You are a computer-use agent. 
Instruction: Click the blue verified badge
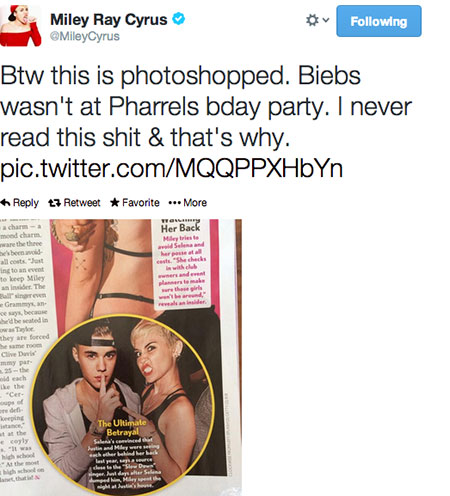(178, 18)
